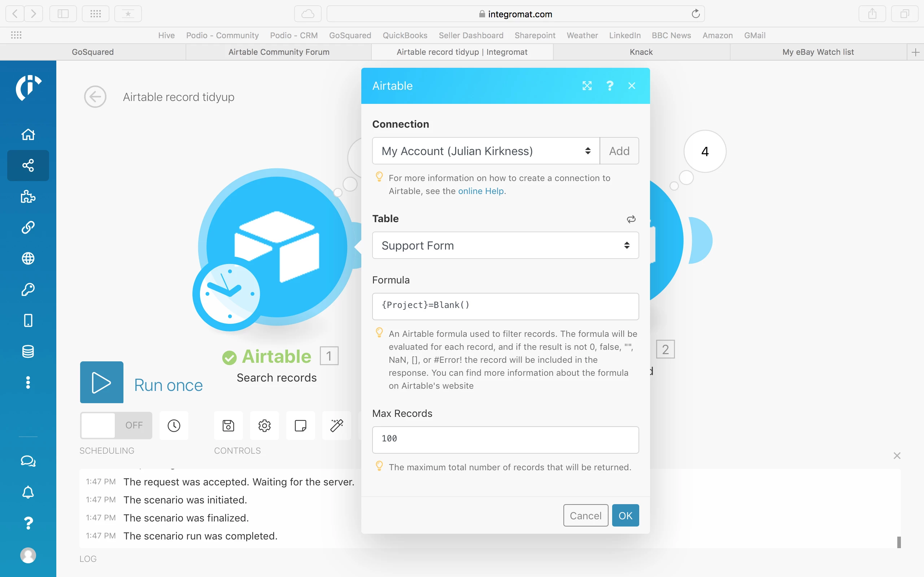Viewport: 924px width, 577px height.
Task: Click the auto-align magic wand icon
Action: point(336,426)
